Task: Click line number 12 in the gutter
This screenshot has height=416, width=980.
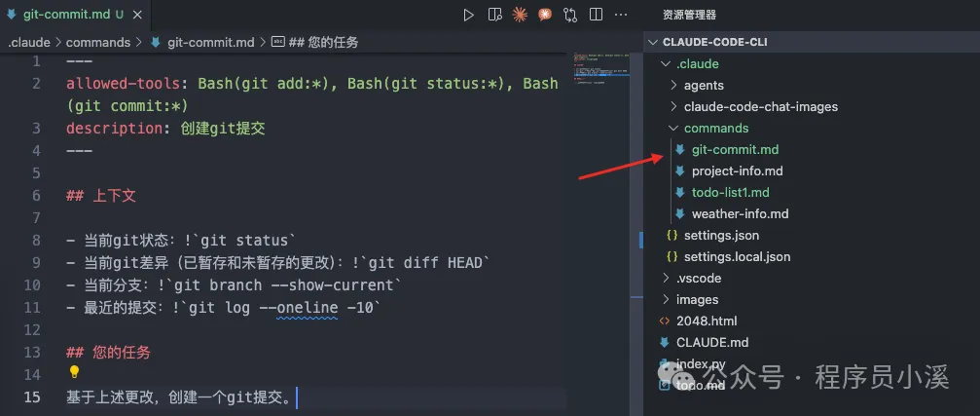Action: pos(32,329)
